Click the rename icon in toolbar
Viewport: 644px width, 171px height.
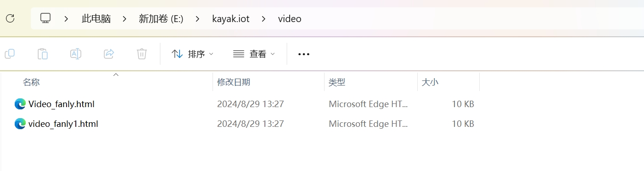[76, 54]
